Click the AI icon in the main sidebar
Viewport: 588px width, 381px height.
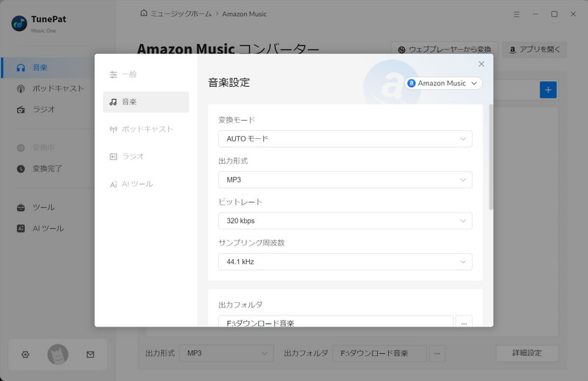click(x=21, y=228)
